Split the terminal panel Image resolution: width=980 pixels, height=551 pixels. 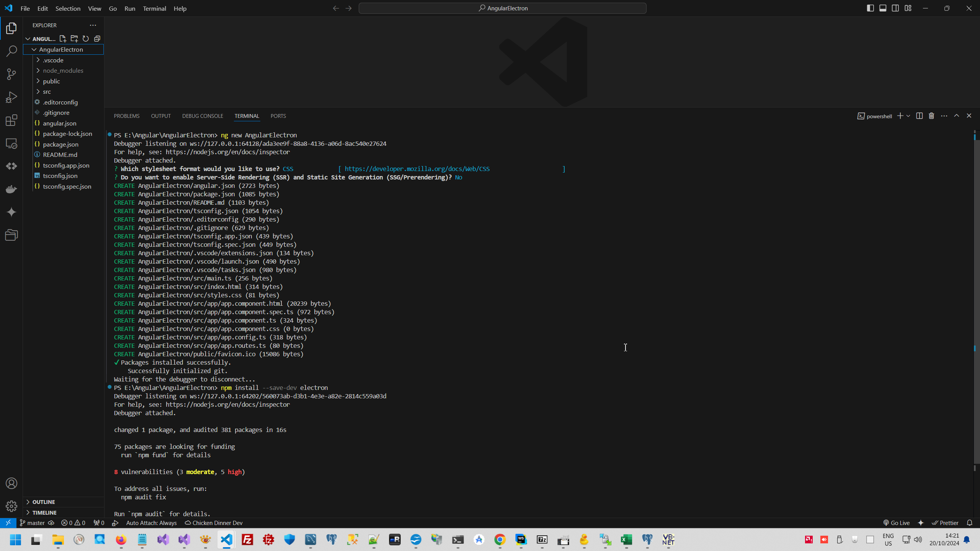pyautogui.click(x=919, y=116)
